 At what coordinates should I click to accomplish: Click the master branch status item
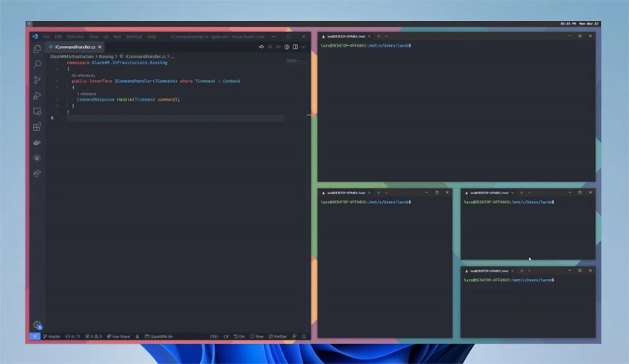52,336
